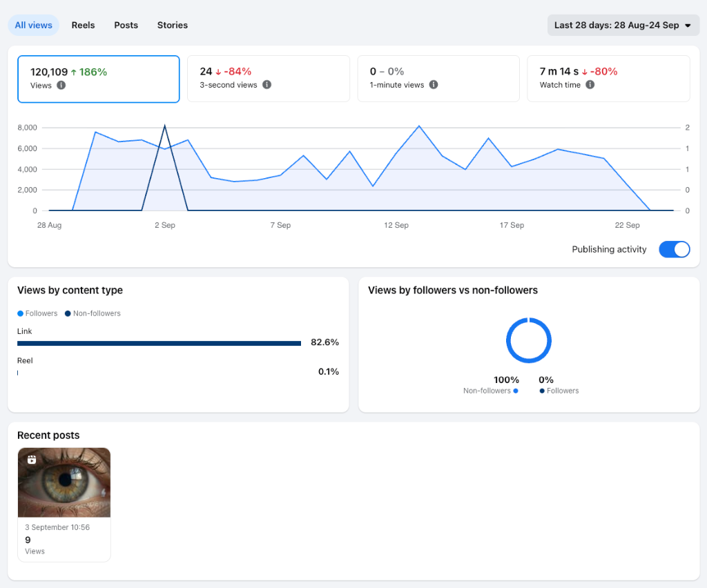Open the Posts tab
This screenshot has width=707, height=588.
126,26
